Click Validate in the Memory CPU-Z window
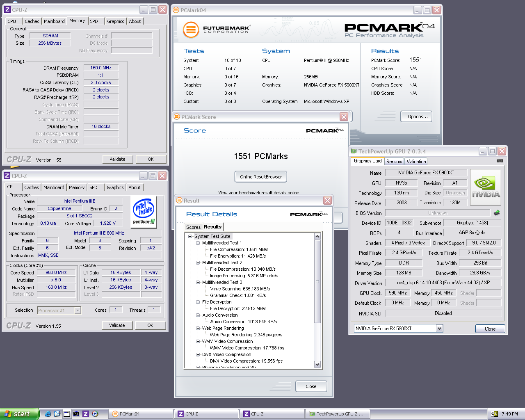This screenshot has height=420, width=525. [x=117, y=159]
